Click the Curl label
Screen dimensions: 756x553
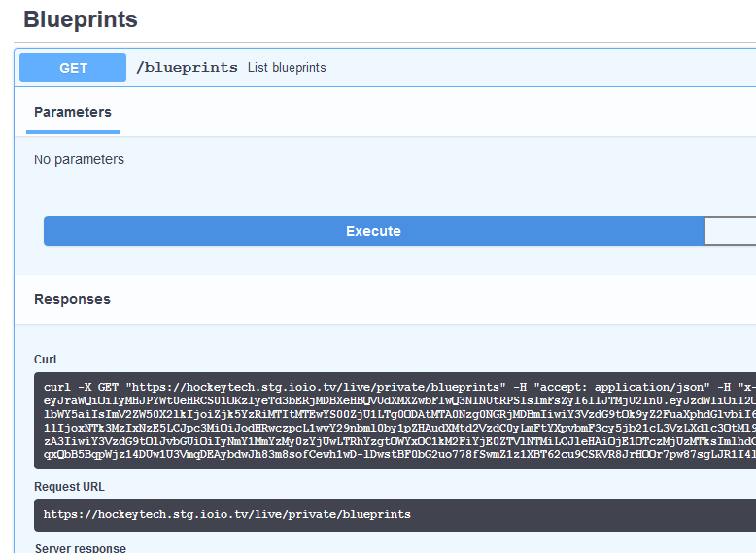coord(45,360)
